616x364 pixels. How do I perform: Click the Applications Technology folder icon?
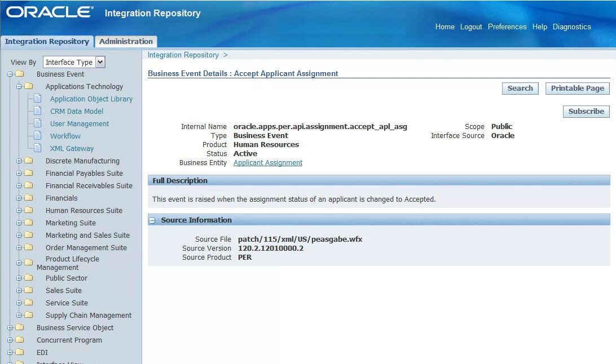pyautogui.click(x=29, y=86)
